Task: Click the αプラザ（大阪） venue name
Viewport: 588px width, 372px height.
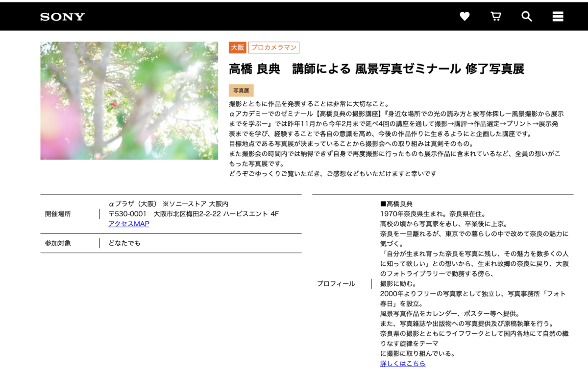Action: point(132,204)
